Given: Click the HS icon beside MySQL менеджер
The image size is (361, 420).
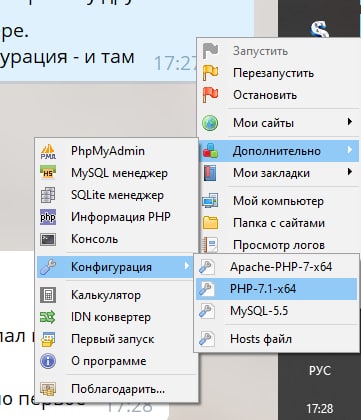Looking at the screenshot, I should (48, 173).
